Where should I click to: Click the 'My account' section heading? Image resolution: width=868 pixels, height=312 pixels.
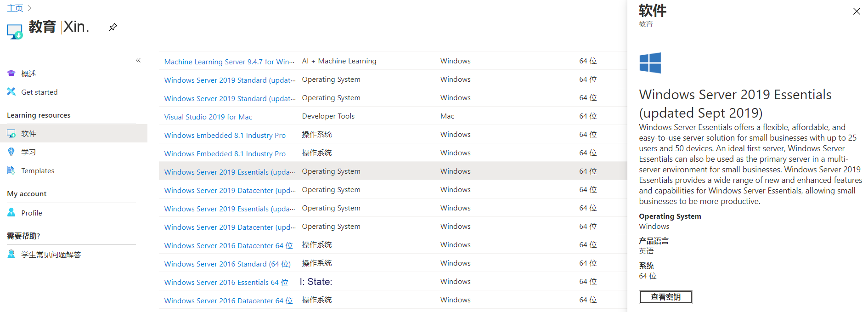27,193
